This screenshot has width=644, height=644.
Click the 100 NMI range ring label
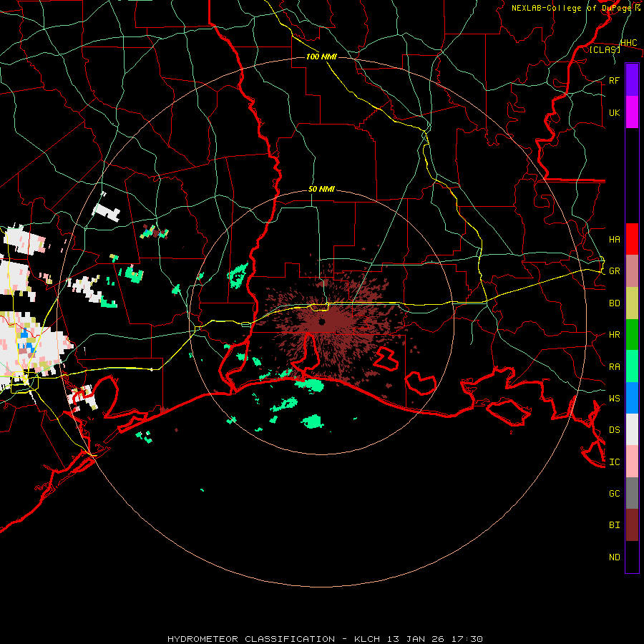(321, 57)
